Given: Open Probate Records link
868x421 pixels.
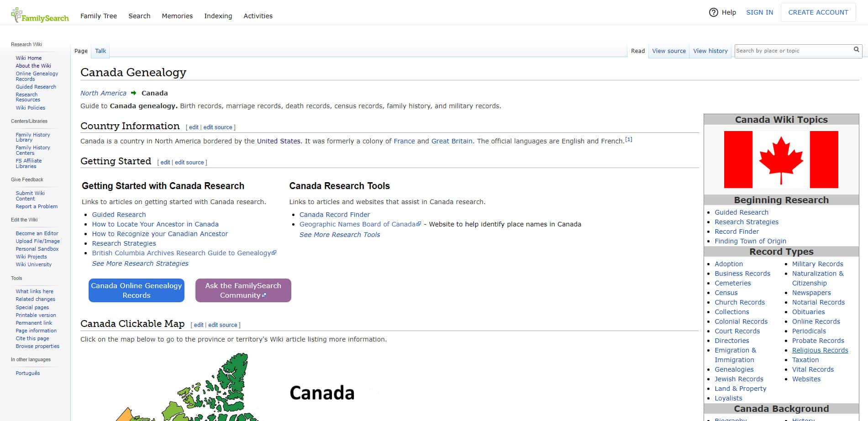Looking at the screenshot, I should pos(818,341).
